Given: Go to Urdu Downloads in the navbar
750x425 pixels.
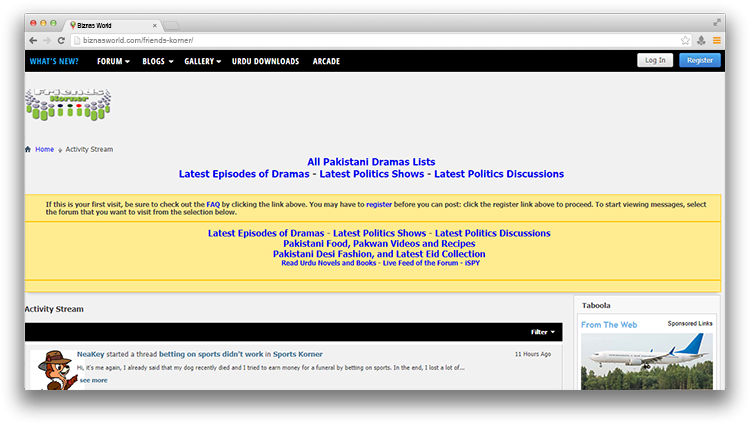Looking at the screenshot, I should [265, 61].
